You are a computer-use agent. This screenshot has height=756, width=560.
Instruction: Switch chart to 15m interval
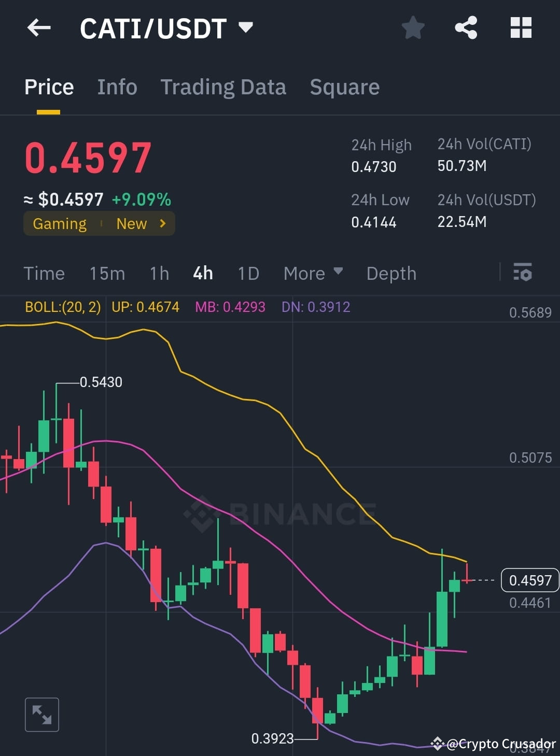point(107,273)
